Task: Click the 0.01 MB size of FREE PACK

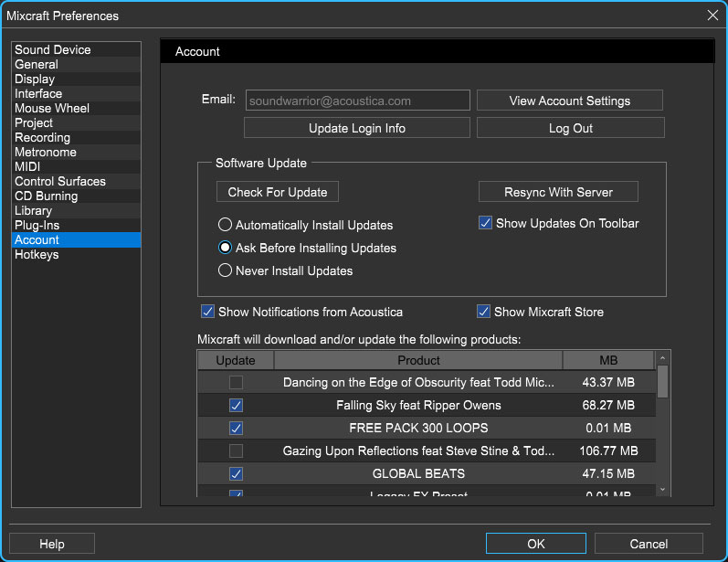Action: pyautogui.click(x=608, y=428)
